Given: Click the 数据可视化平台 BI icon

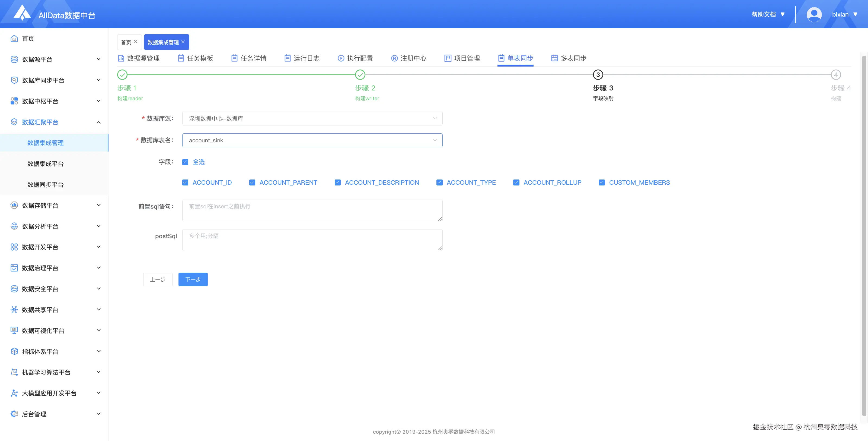Looking at the screenshot, I should [14, 331].
